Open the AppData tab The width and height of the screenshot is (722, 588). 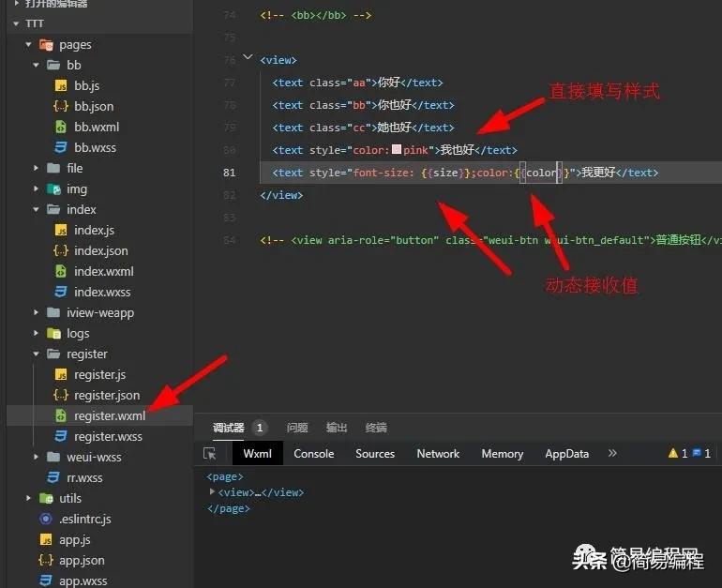pos(567,454)
